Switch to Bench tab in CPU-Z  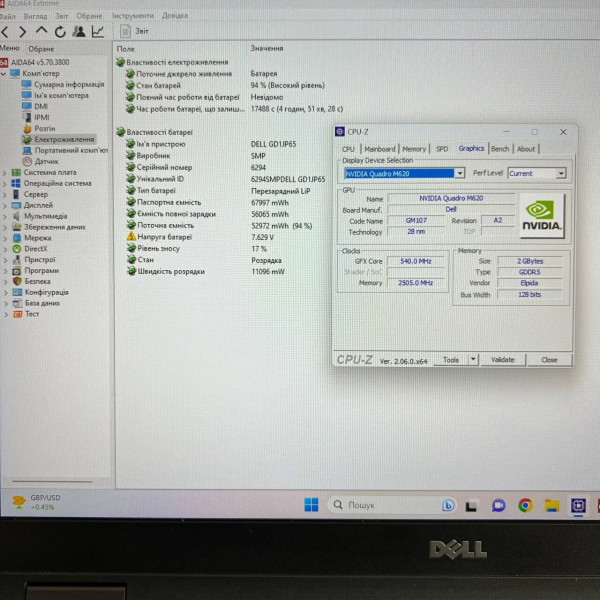[500, 149]
